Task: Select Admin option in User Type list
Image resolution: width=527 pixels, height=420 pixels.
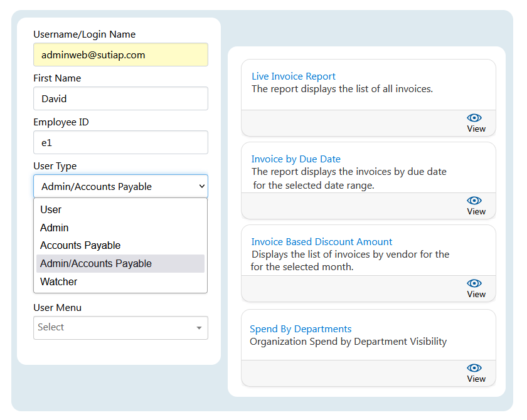Action: point(55,228)
